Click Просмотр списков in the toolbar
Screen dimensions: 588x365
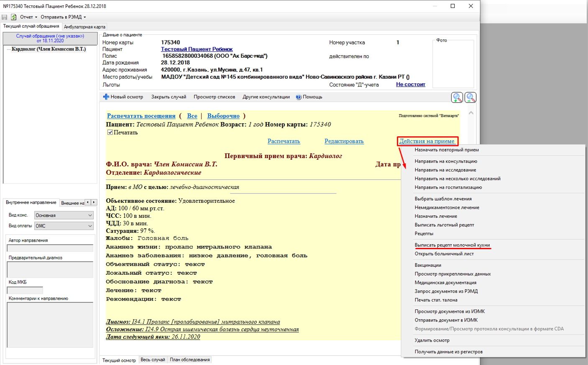tap(214, 97)
